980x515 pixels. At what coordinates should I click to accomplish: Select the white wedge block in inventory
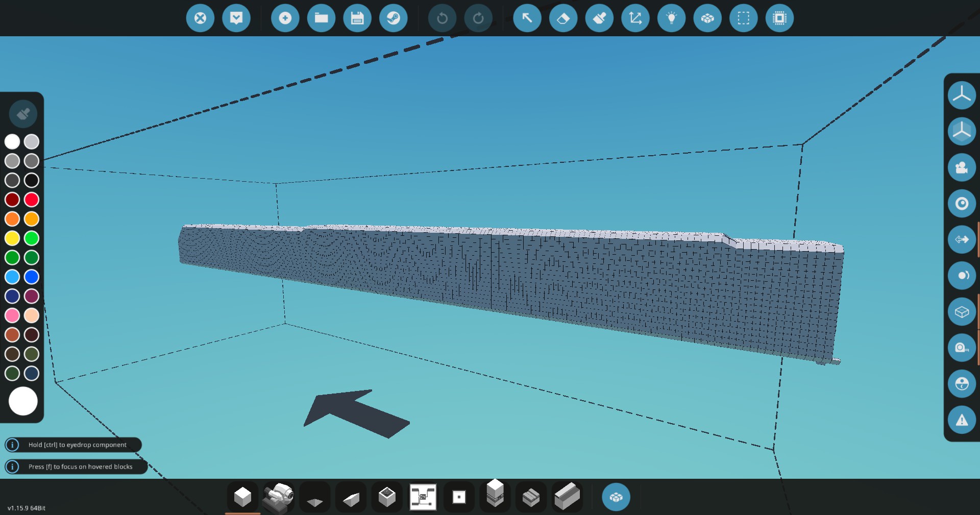(x=351, y=497)
